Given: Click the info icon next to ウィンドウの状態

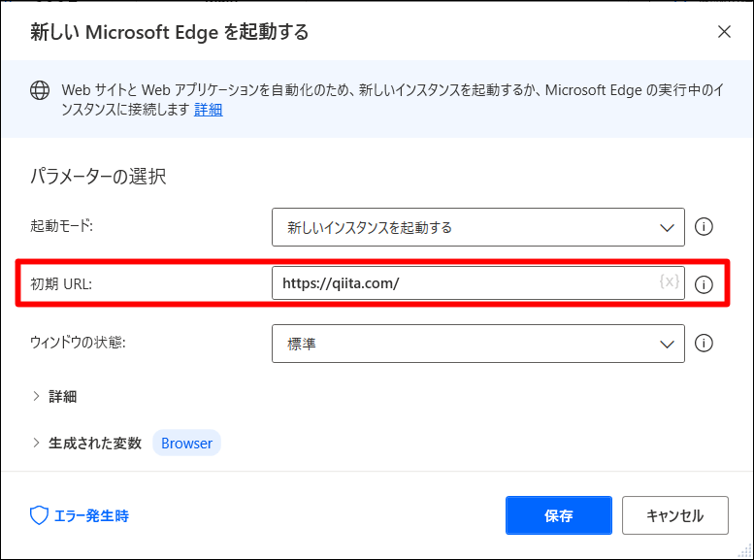Looking at the screenshot, I should click(x=704, y=343).
